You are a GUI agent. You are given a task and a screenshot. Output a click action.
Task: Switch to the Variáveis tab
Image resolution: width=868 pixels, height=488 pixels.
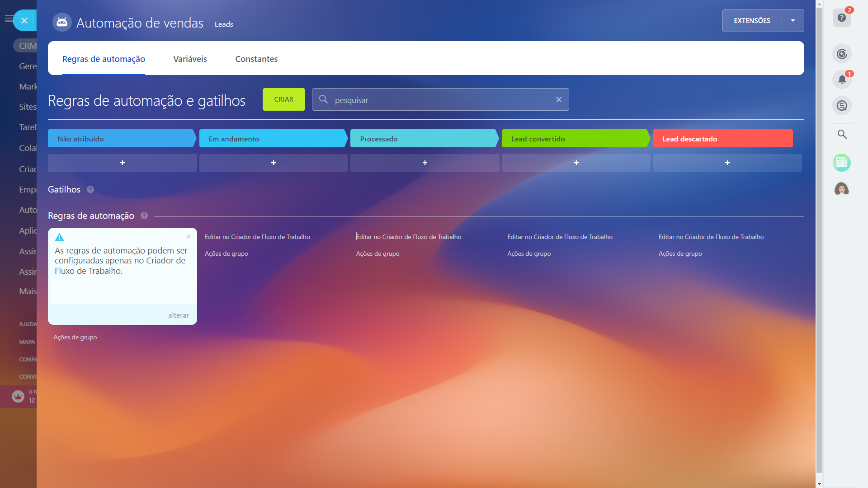pyautogui.click(x=190, y=59)
